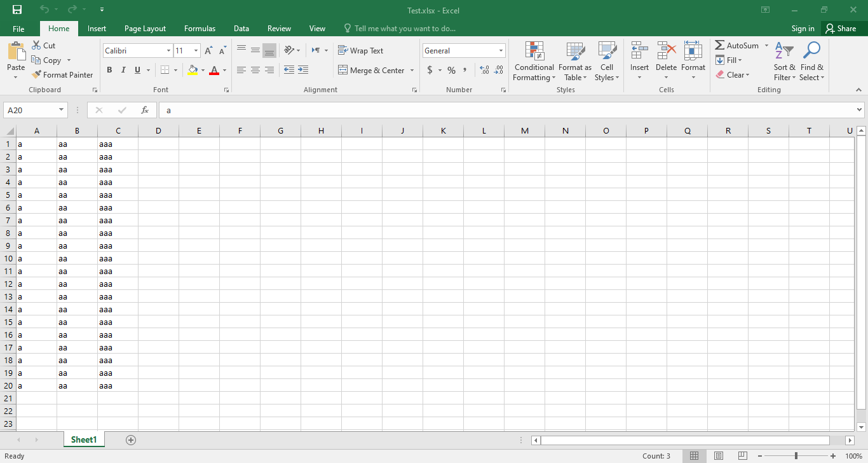Open the Formulas ribbon tab
The height and width of the screenshot is (463, 868).
coord(200,29)
